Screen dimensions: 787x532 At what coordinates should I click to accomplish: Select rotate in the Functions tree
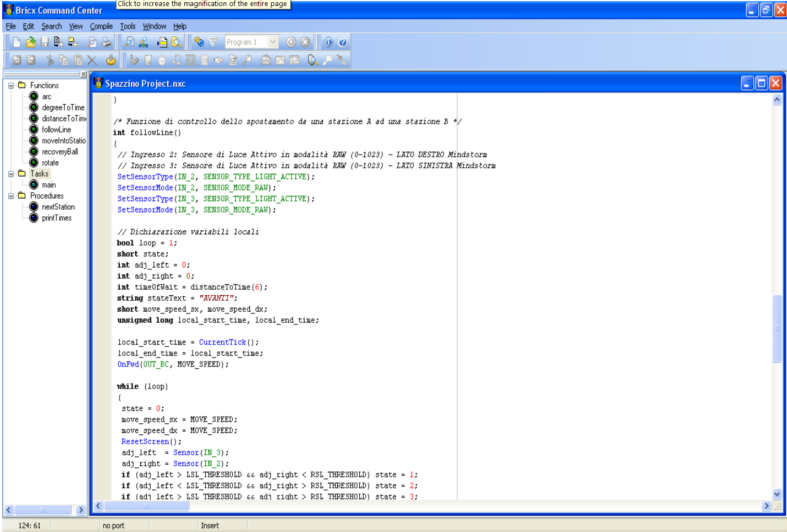click(x=50, y=163)
